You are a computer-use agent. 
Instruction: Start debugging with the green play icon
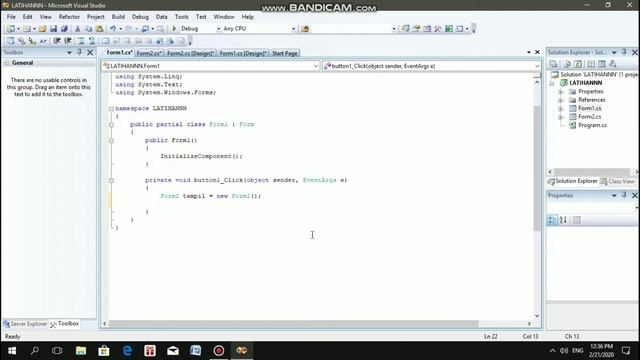(x=174, y=29)
